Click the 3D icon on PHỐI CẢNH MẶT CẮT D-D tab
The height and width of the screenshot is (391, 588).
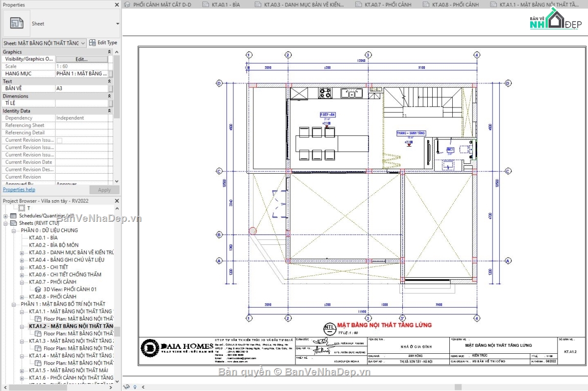pyautogui.click(x=127, y=5)
